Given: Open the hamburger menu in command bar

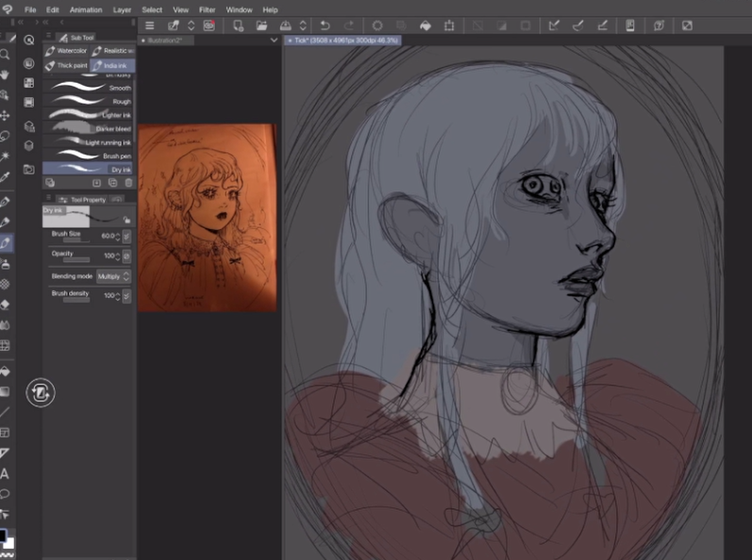Looking at the screenshot, I should click(150, 25).
